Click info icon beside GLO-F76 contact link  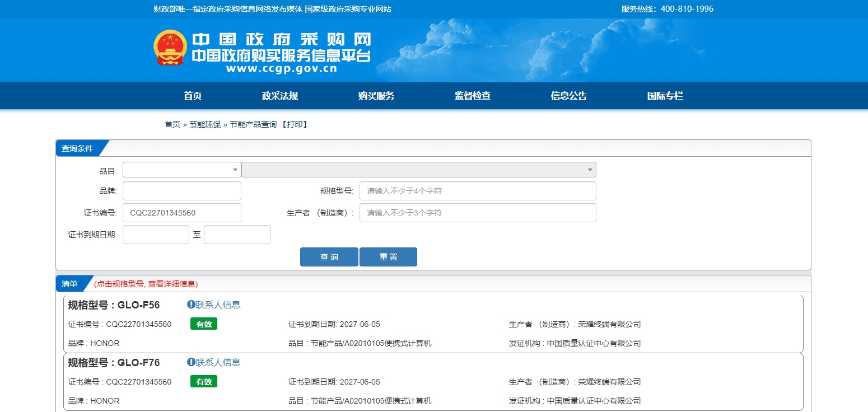click(191, 362)
